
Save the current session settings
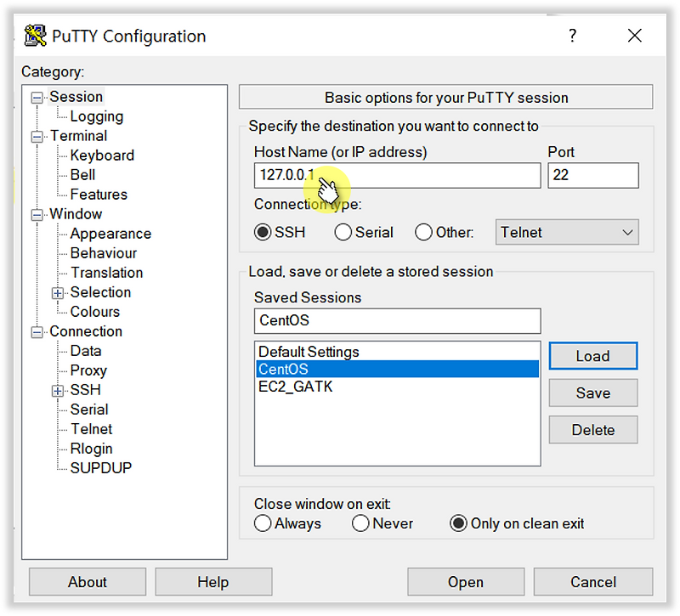click(x=592, y=393)
